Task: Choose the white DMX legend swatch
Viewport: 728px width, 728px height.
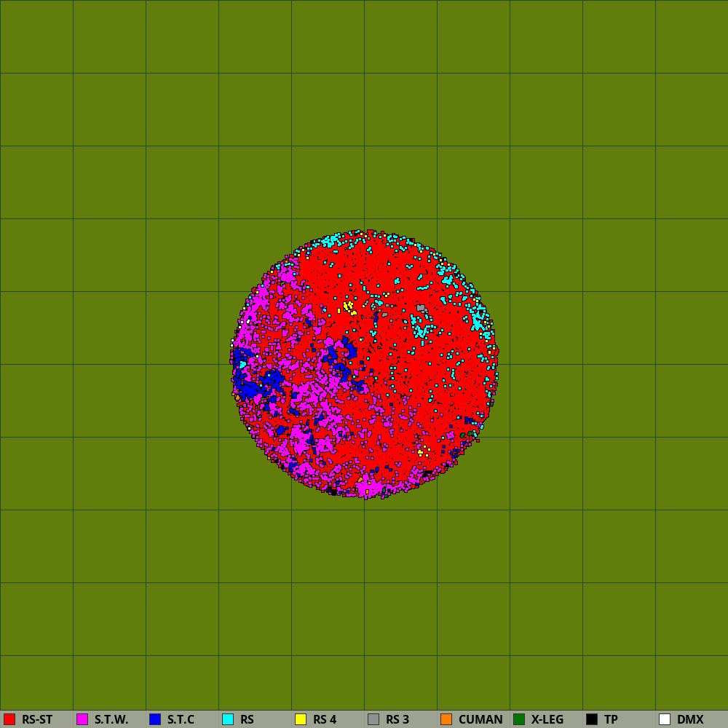Action: 665,719
